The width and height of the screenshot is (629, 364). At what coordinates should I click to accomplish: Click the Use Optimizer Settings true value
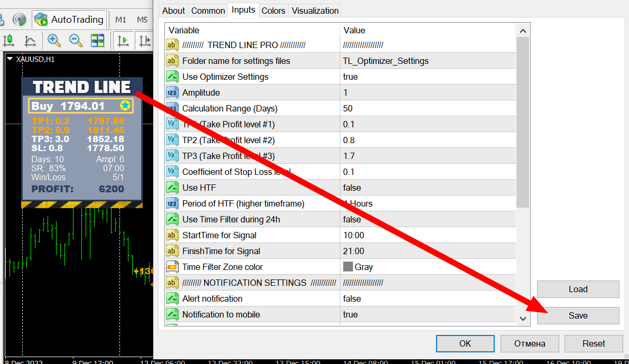pyautogui.click(x=428, y=77)
